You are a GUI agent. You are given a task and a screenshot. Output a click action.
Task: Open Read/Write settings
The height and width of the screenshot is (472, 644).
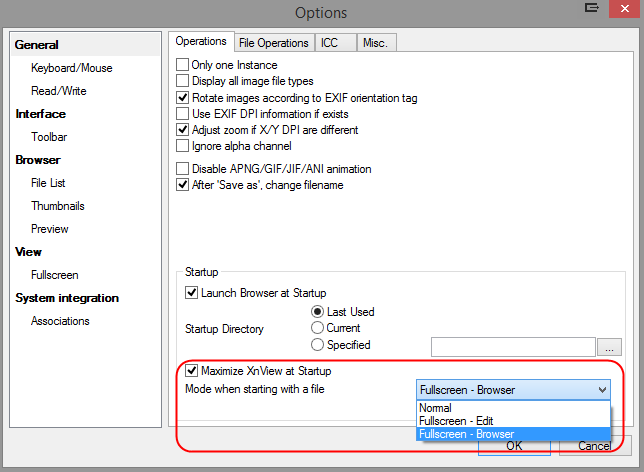(x=59, y=91)
